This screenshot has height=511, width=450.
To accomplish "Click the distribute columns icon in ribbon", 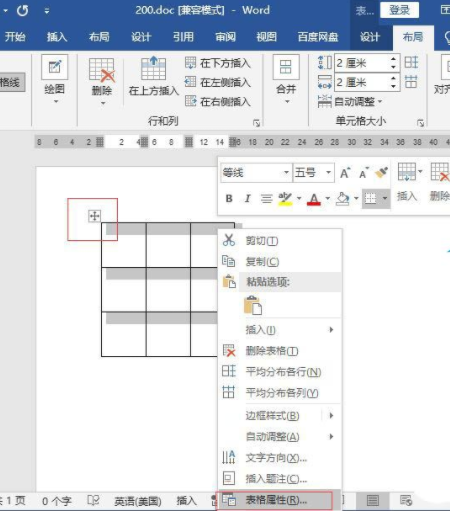I will click(411, 82).
